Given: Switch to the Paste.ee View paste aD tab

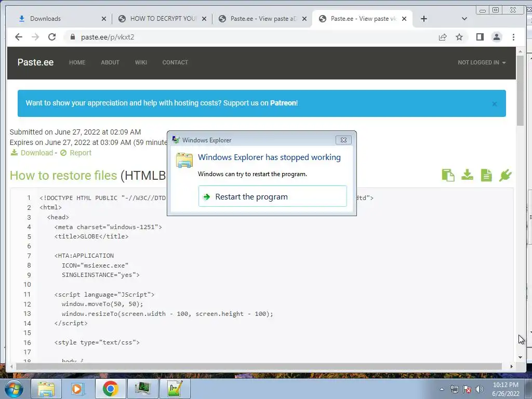Looking at the screenshot, I should pos(263,19).
